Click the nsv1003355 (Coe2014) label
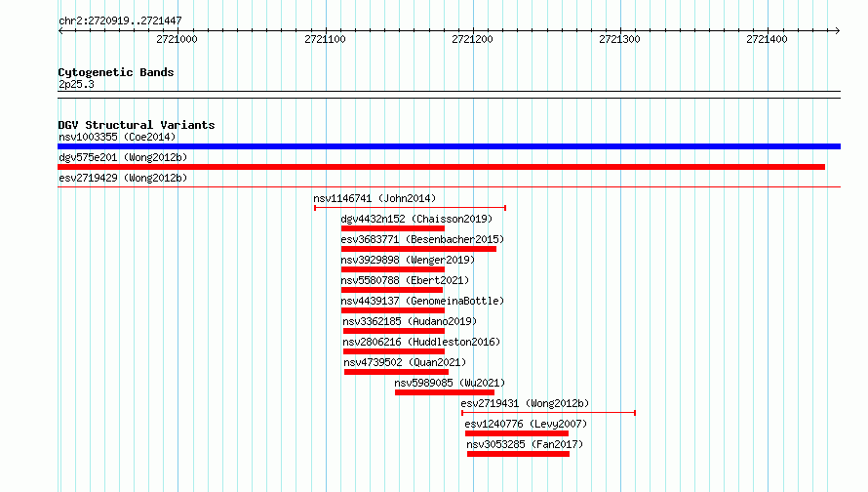The image size is (868, 492). [x=117, y=137]
